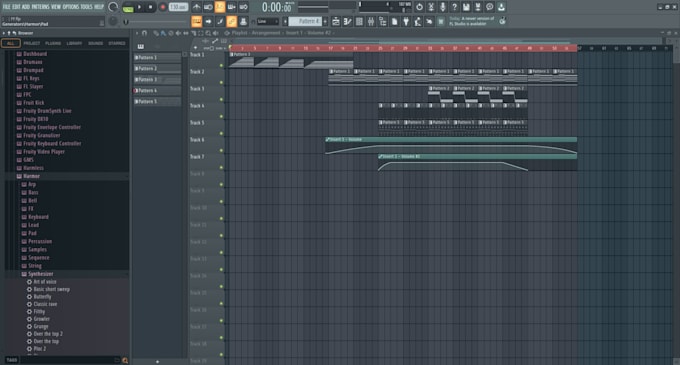Toggle the metronome icon
This screenshot has width=680, height=365.
[x=196, y=7]
